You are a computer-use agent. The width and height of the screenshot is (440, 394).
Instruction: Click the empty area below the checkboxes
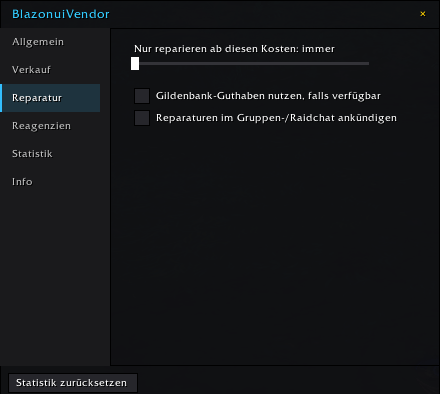tap(275, 243)
